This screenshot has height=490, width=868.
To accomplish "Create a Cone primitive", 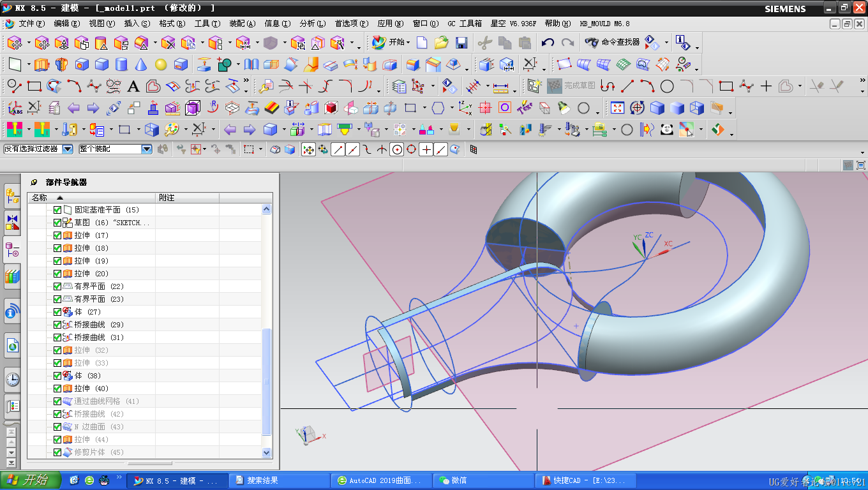I will click(x=141, y=64).
